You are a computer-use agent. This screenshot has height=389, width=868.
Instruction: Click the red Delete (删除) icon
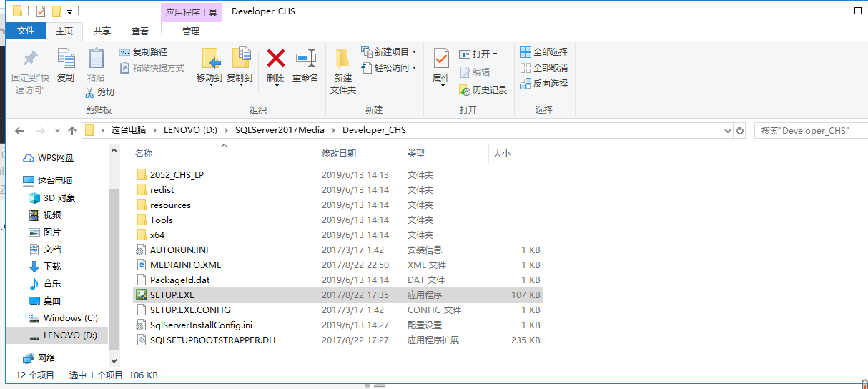point(275,58)
